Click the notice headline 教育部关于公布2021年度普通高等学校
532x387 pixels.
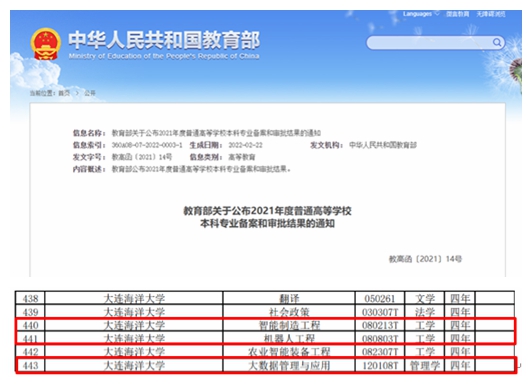tap(267, 211)
